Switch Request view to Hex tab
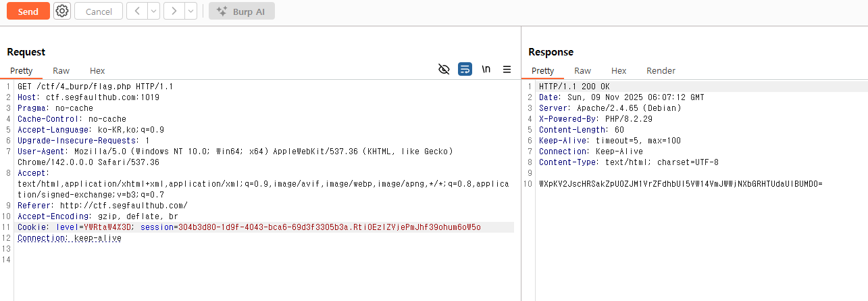The width and height of the screenshot is (868, 301). point(97,70)
